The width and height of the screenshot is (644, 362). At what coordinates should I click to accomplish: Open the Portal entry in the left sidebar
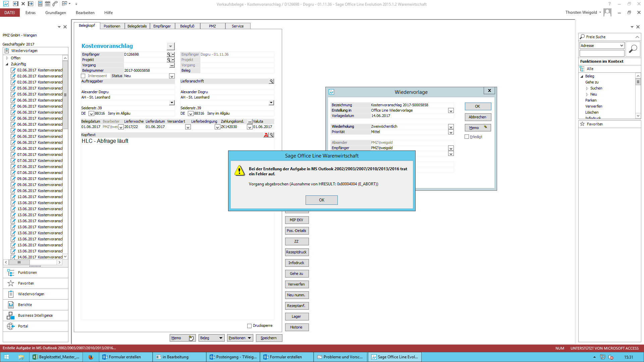23,326
